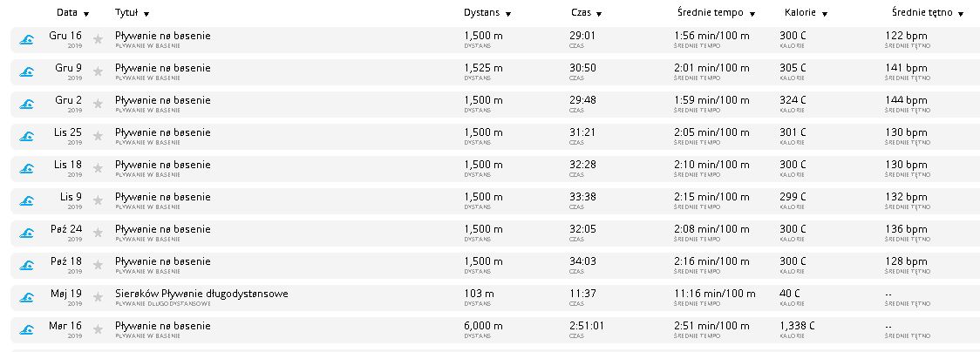Screen dimensions: 980x352
Task: Click the swim icon for Lis 18 activity
Action: pos(27,169)
